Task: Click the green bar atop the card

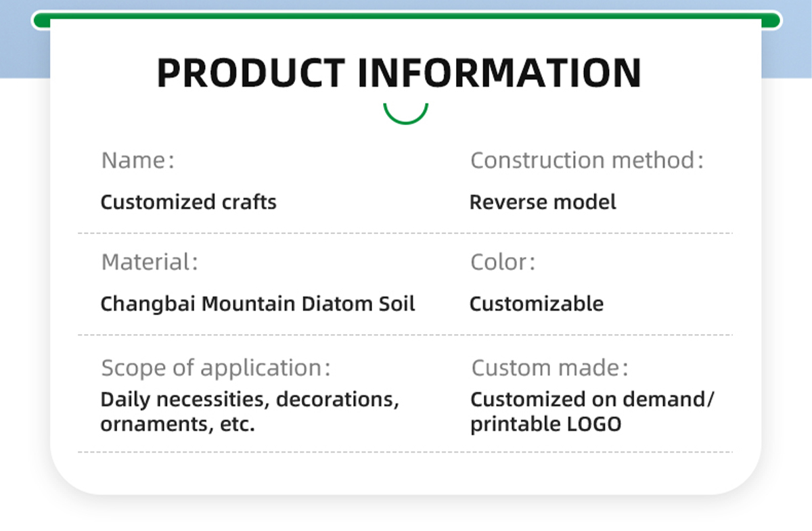Action: (406, 21)
